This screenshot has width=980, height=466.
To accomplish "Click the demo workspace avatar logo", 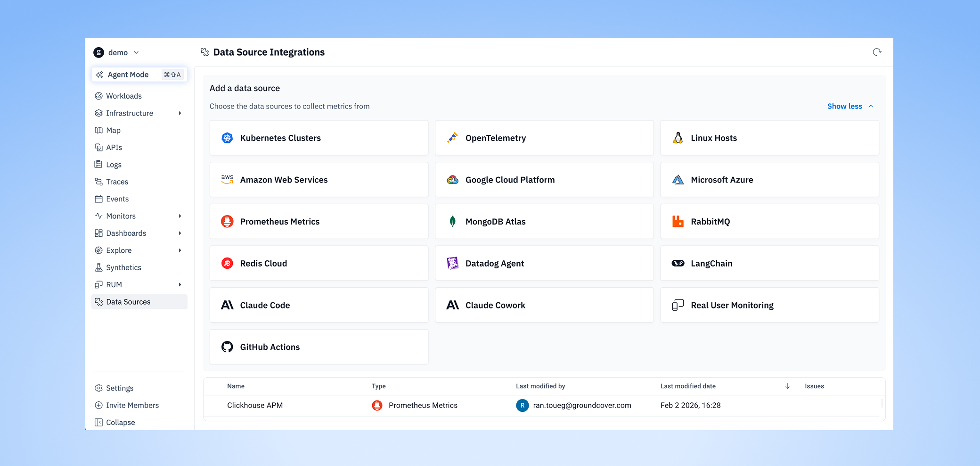I will (x=98, y=52).
